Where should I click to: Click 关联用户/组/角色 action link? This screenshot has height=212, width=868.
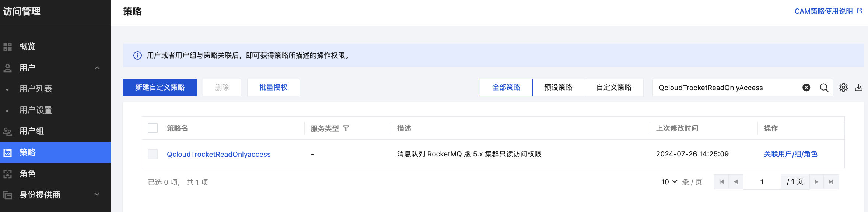click(x=791, y=154)
